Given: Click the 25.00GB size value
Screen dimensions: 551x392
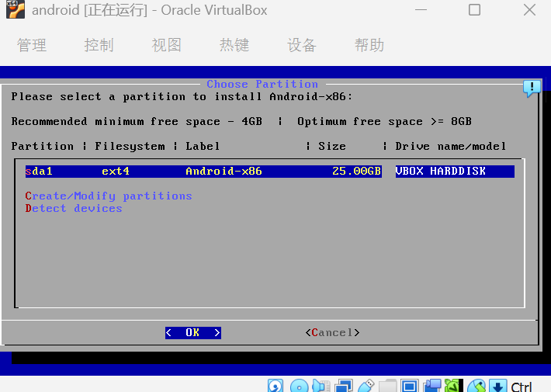Looking at the screenshot, I should click(x=357, y=172).
